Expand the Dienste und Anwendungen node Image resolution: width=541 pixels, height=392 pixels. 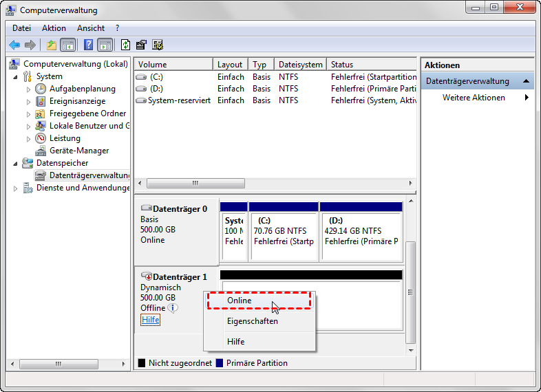coord(16,188)
